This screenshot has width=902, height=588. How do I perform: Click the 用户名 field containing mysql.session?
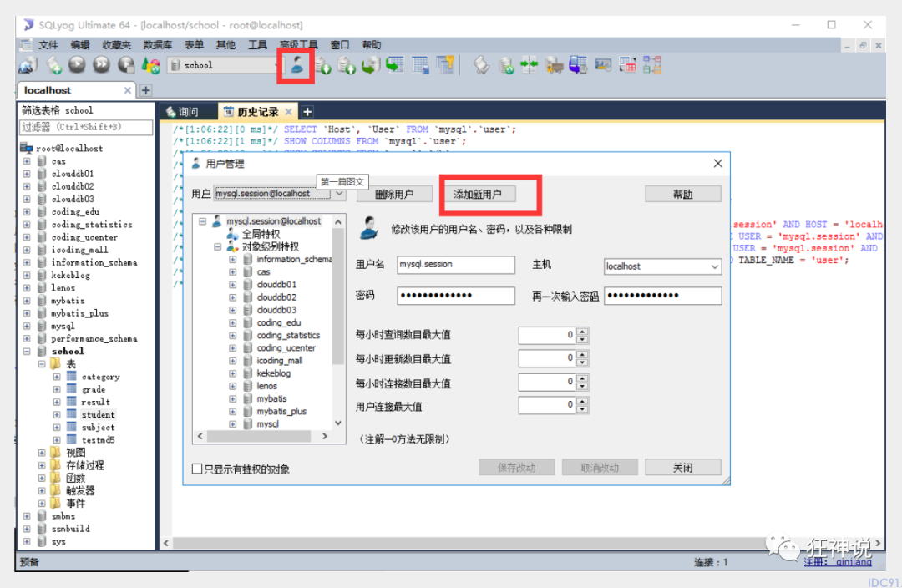pos(456,264)
